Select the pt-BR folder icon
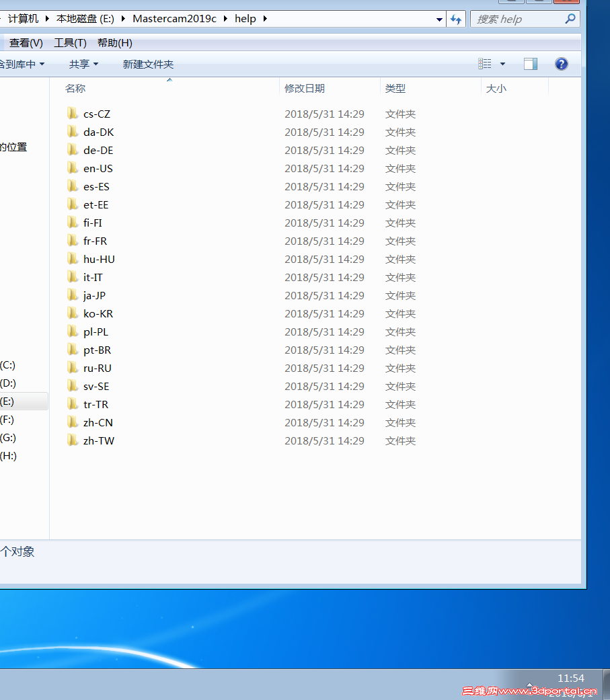The height and width of the screenshot is (700, 610). click(x=73, y=350)
